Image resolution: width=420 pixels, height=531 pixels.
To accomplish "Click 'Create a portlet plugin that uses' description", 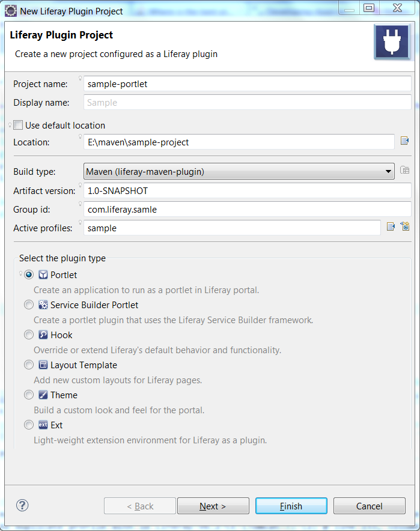I will coord(174,320).
